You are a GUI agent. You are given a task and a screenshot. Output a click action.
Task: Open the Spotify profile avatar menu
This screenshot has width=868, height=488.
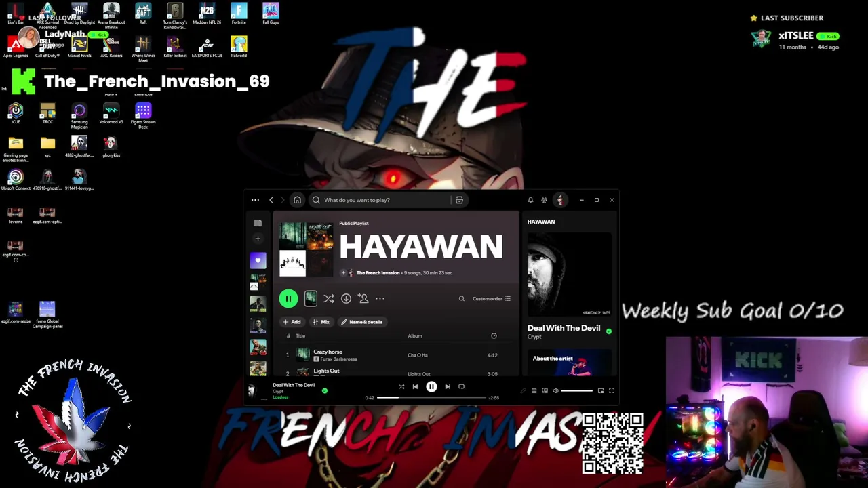coord(560,200)
